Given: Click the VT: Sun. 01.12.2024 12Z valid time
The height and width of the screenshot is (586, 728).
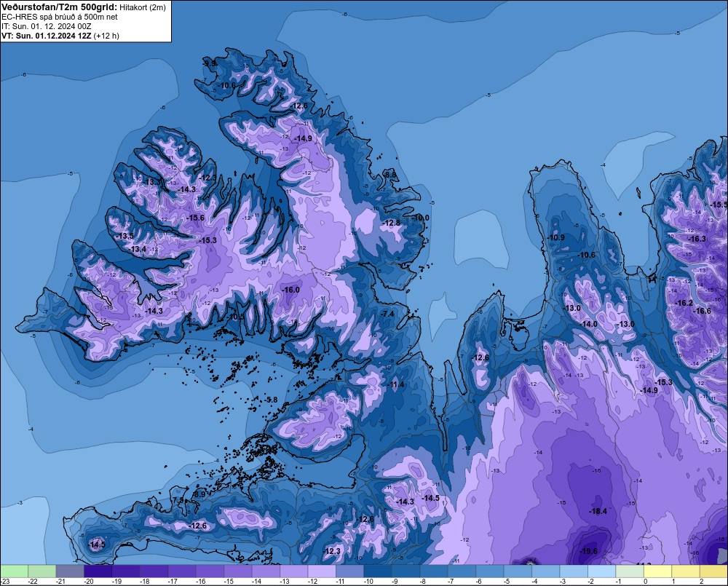Looking at the screenshot, I should pos(47,36).
